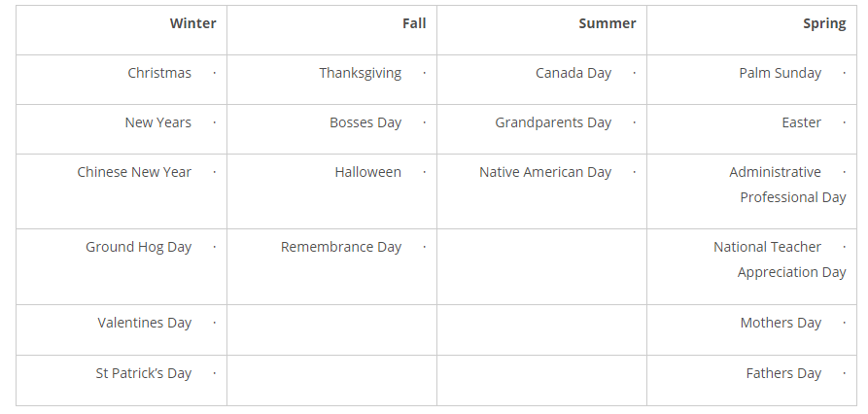Select the St Patrick's Day item

tap(143, 373)
